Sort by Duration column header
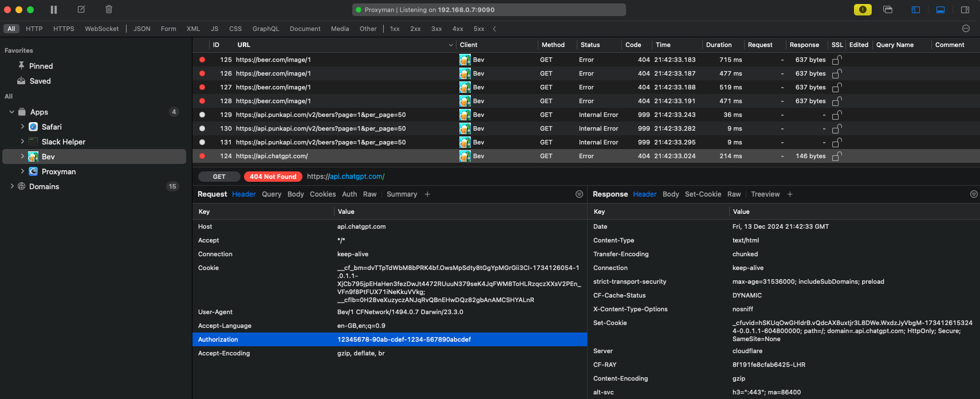The image size is (980, 399). tap(719, 45)
